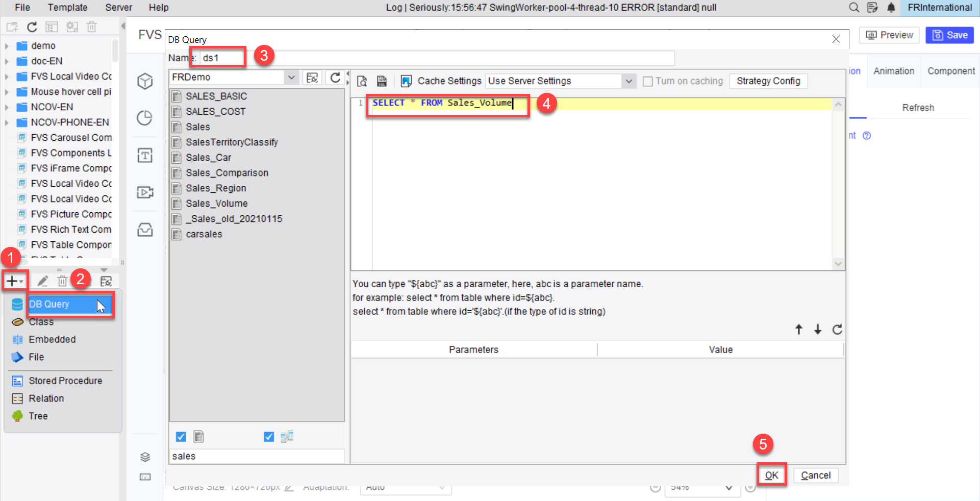Toggle the view checkbox below table list
Image resolution: width=980 pixels, height=501 pixels.
click(269, 437)
